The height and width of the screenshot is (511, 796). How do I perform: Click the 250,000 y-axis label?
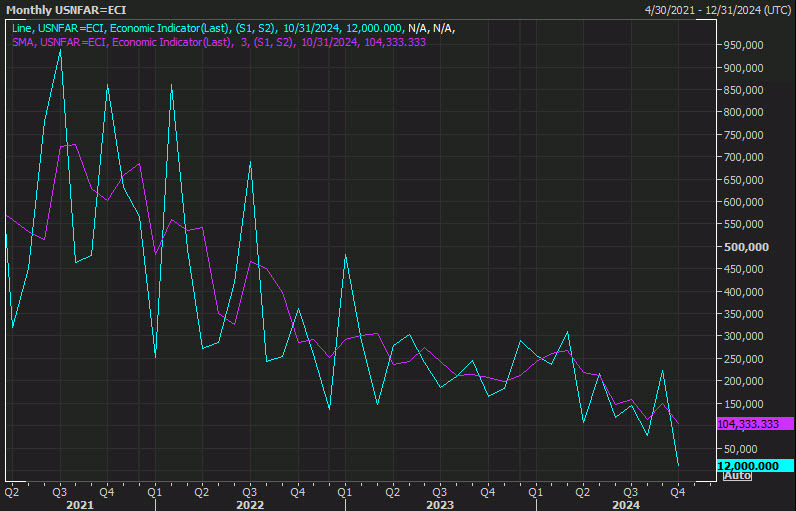click(x=743, y=359)
